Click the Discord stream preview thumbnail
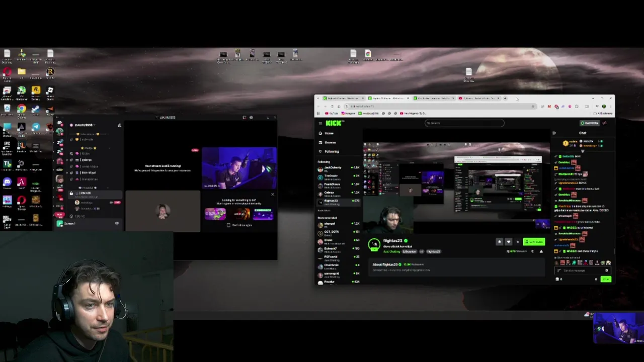The image size is (644, 362). point(239,168)
